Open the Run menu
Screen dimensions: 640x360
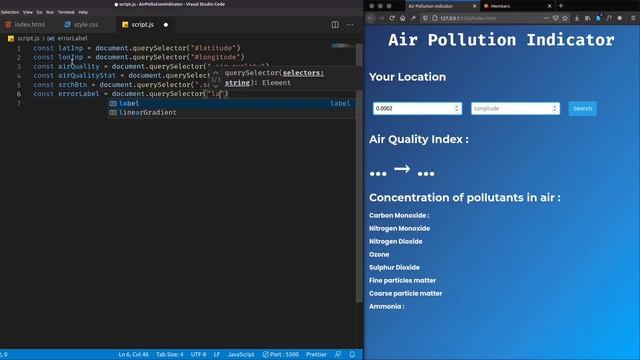[x=50, y=12]
